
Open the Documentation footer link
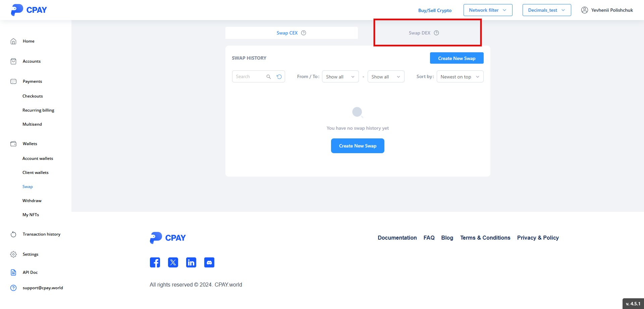[x=397, y=238]
